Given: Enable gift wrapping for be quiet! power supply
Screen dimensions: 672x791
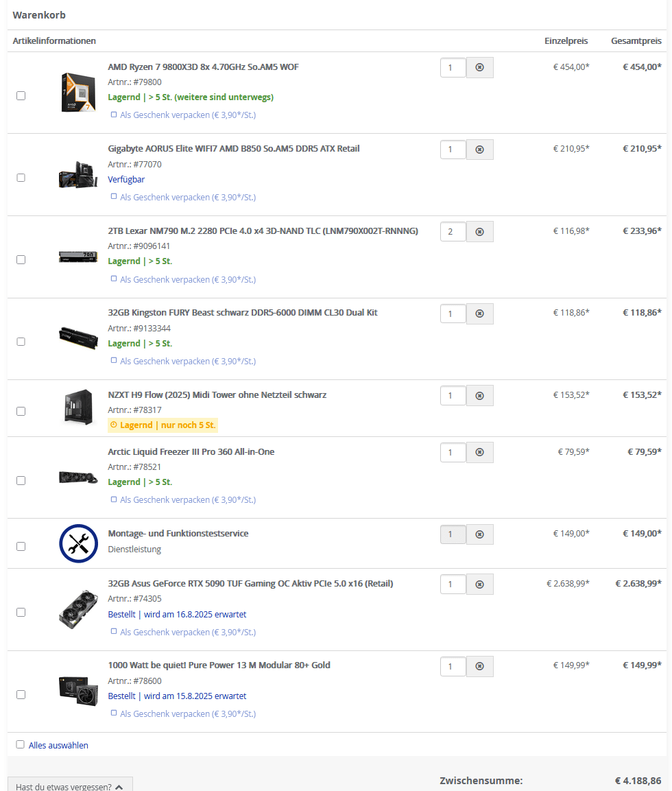Looking at the screenshot, I should (x=114, y=713).
